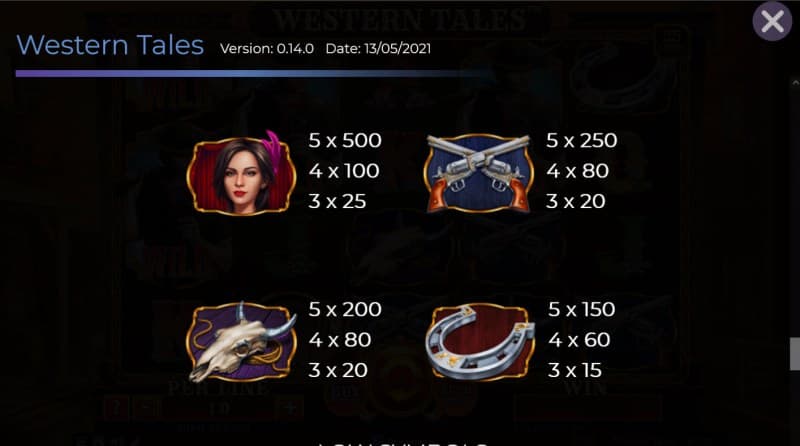Close the Western Tales paytable overlay

coord(772,21)
